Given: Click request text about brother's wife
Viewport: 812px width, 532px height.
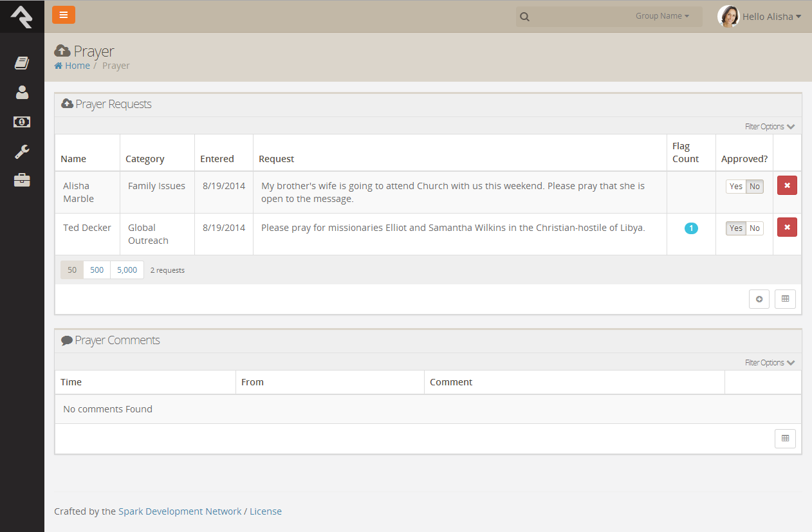Looking at the screenshot, I should click(453, 192).
